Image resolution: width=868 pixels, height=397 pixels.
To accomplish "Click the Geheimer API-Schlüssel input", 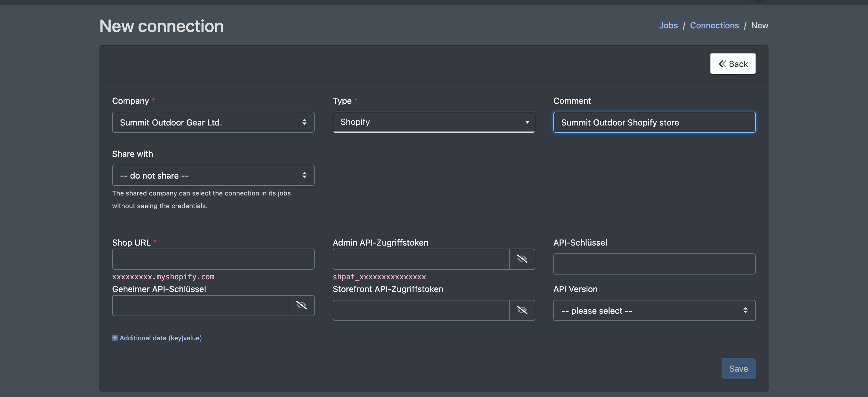I will point(200,306).
